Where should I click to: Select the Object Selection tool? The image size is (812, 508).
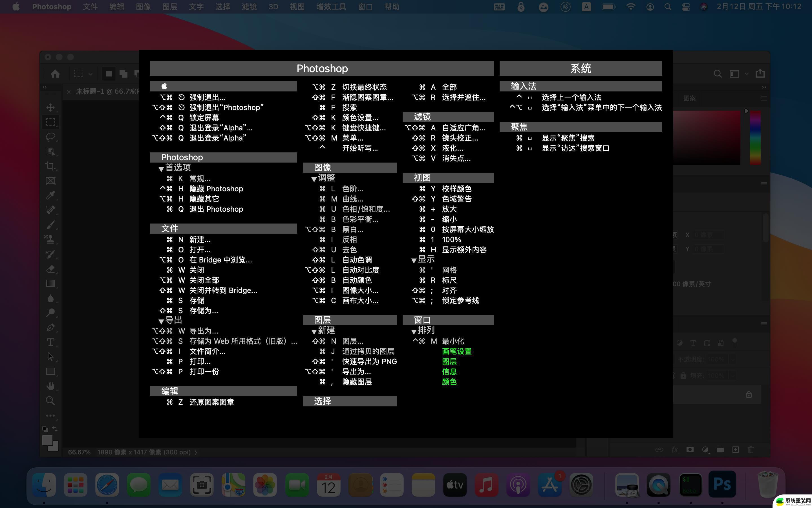pyautogui.click(x=50, y=151)
